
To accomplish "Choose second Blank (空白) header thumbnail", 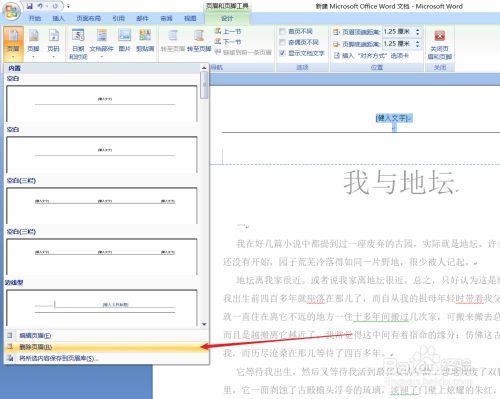I will pos(102,155).
